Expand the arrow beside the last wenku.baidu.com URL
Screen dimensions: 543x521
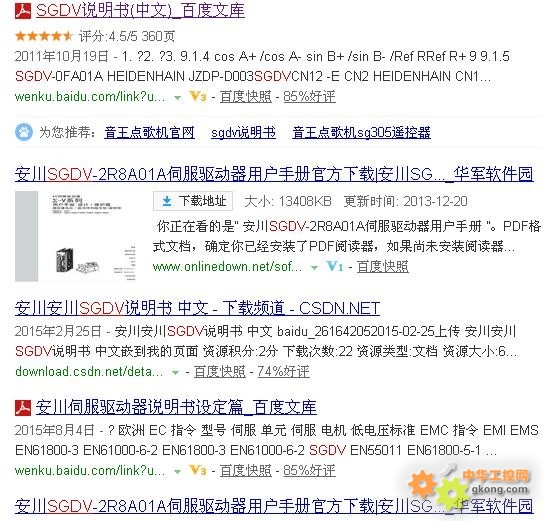click(177, 471)
